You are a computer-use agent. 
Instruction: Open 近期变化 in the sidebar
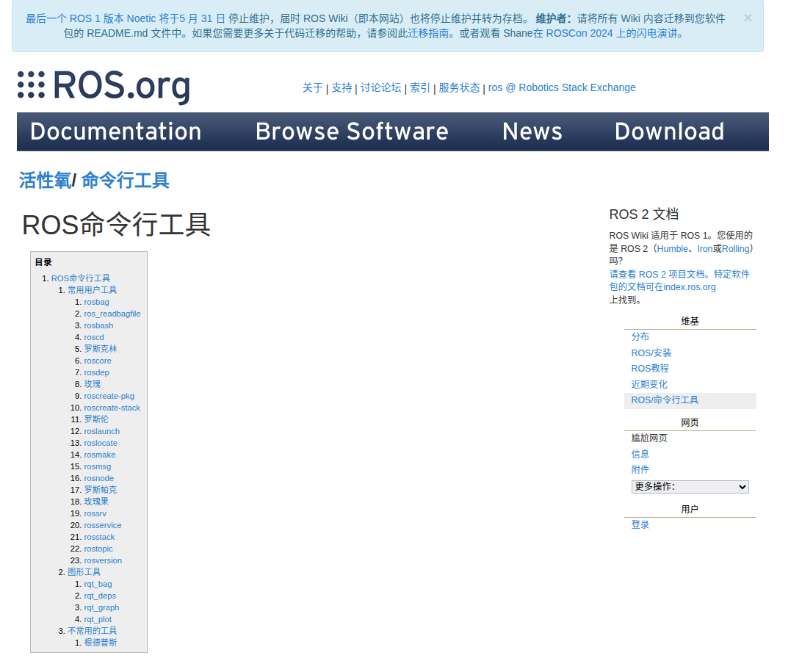pos(649,384)
